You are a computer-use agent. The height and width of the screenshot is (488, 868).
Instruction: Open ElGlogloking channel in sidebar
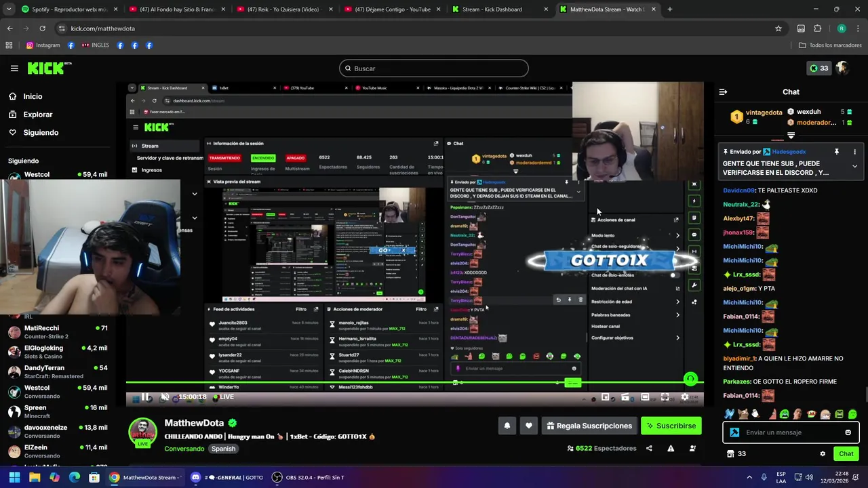click(x=58, y=352)
